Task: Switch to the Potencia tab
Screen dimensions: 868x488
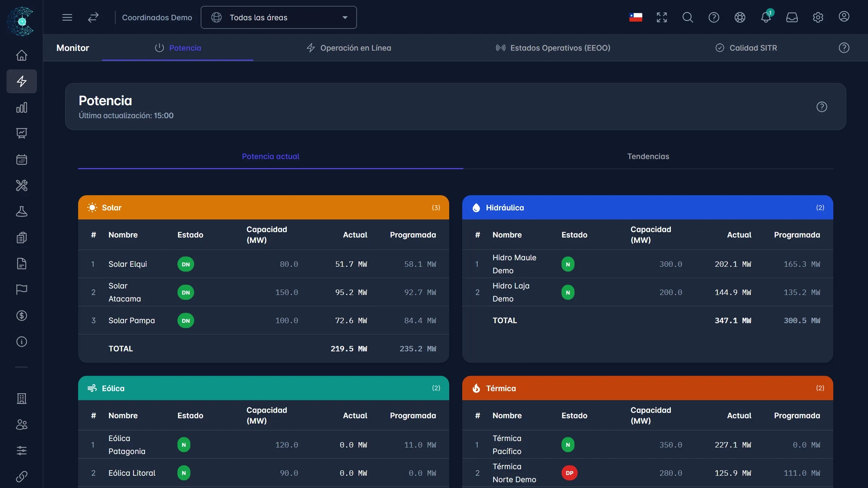Action: (x=178, y=48)
